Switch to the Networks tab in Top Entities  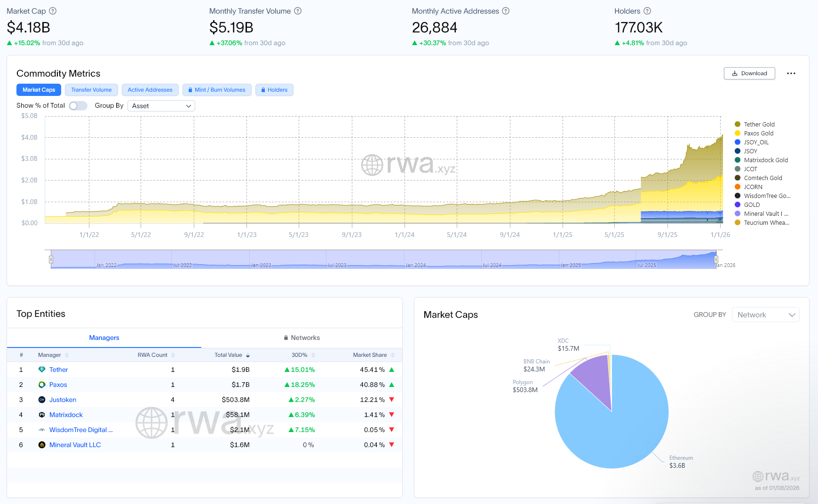pos(302,338)
